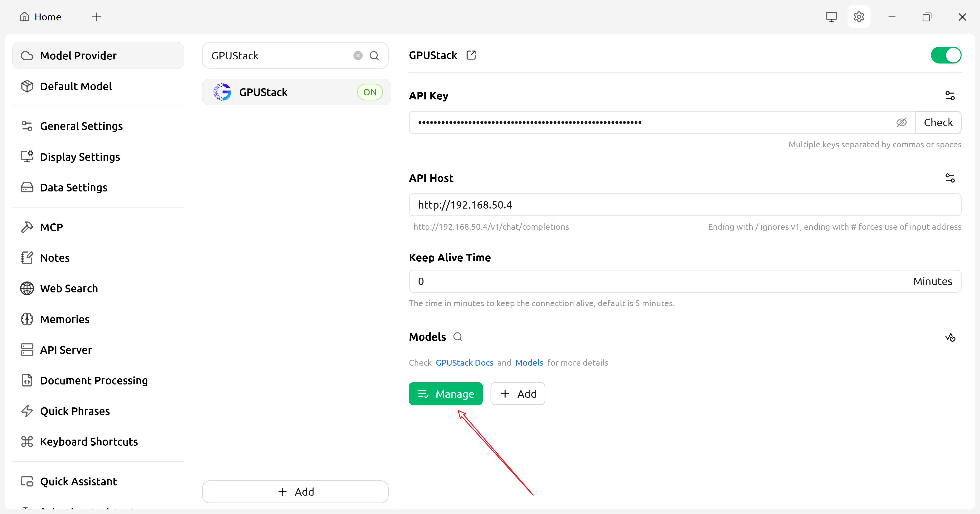Open a new tab with plus icon
980x514 pixels.
pos(96,17)
